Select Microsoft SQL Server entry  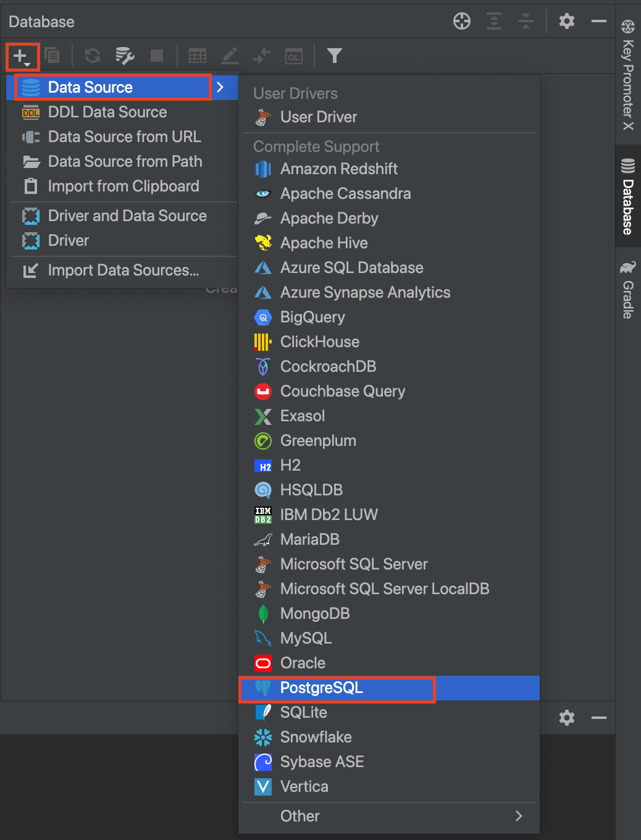click(x=389, y=564)
